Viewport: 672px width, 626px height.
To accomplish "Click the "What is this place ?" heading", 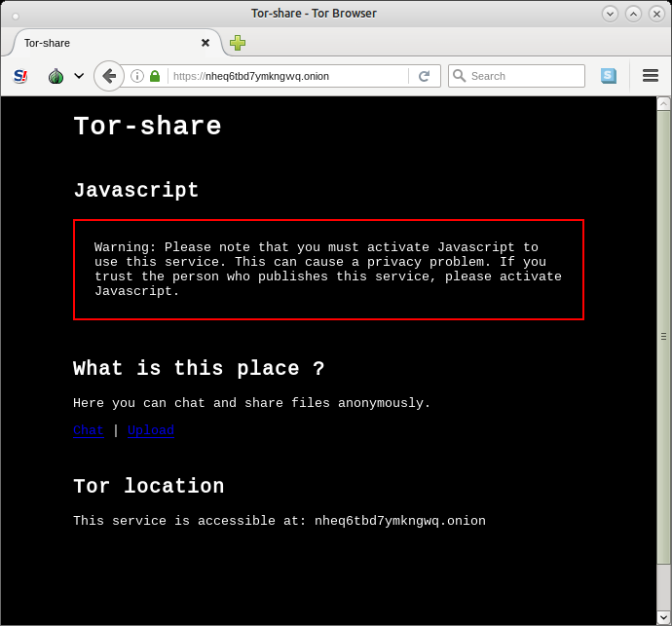I will tap(199, 368).
